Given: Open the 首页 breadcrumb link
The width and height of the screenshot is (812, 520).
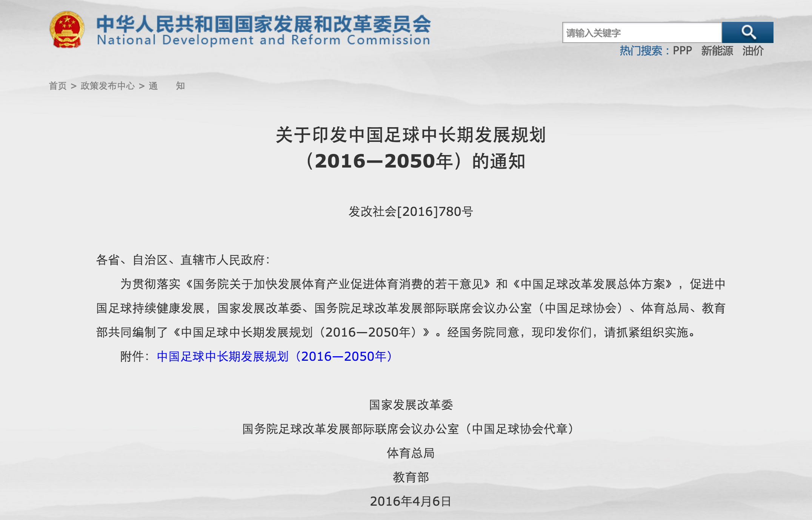Looking at the screenshot, I should coord(58,86).
